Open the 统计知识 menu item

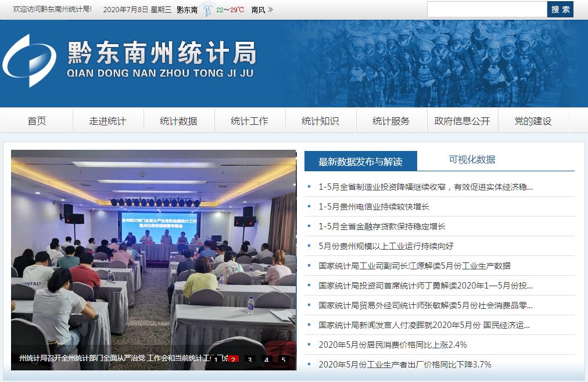tap(320, 121)
